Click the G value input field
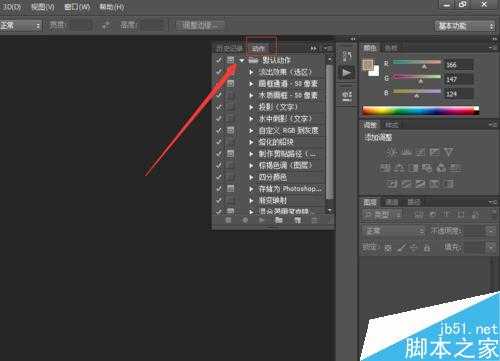This screenshot has height=361, width=500. point(459,79)
